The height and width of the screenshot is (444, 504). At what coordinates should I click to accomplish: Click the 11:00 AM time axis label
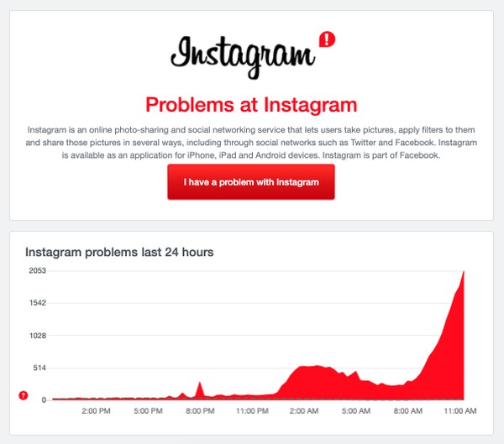click(460, 411)
